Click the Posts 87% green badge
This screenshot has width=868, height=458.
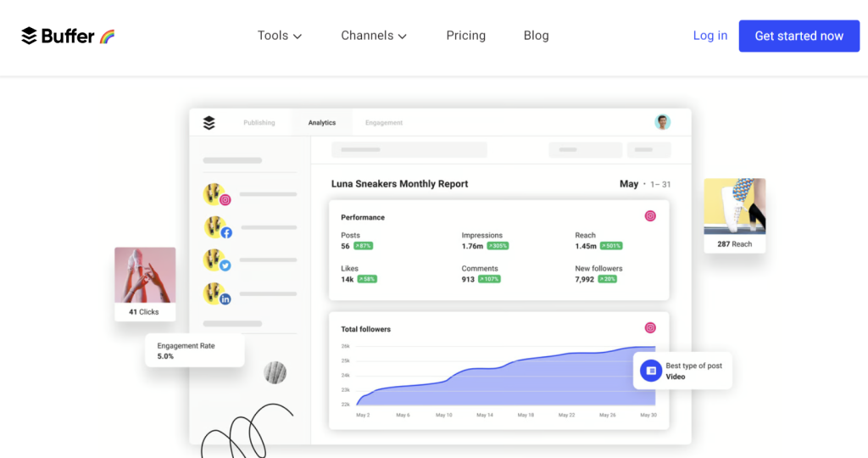point(363,246)
